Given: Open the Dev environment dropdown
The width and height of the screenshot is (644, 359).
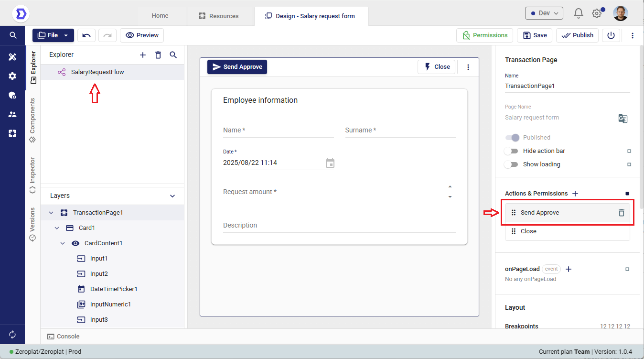Looking at the screenshot, I should pos(544,13).
